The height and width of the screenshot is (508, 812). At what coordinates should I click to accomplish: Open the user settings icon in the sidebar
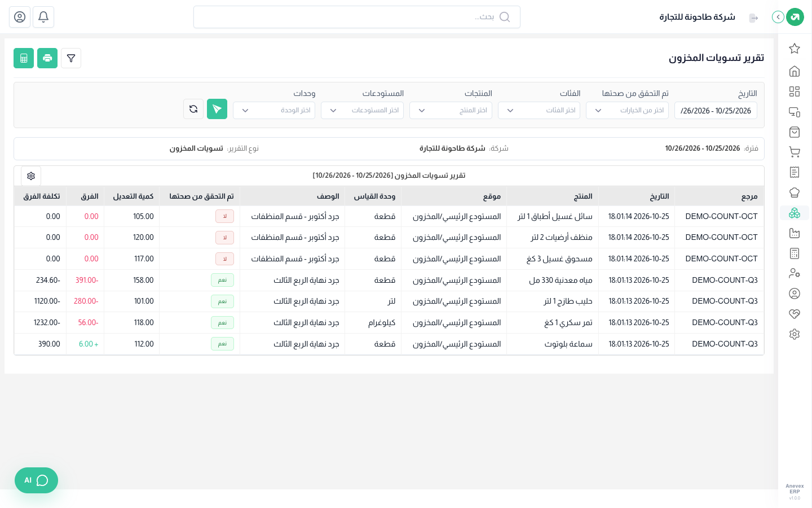(795, 273)
